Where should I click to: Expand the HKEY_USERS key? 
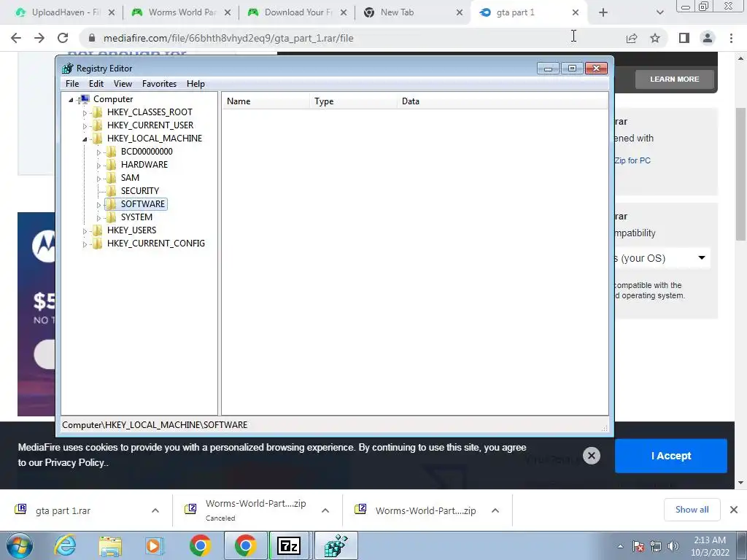[85, 231]
